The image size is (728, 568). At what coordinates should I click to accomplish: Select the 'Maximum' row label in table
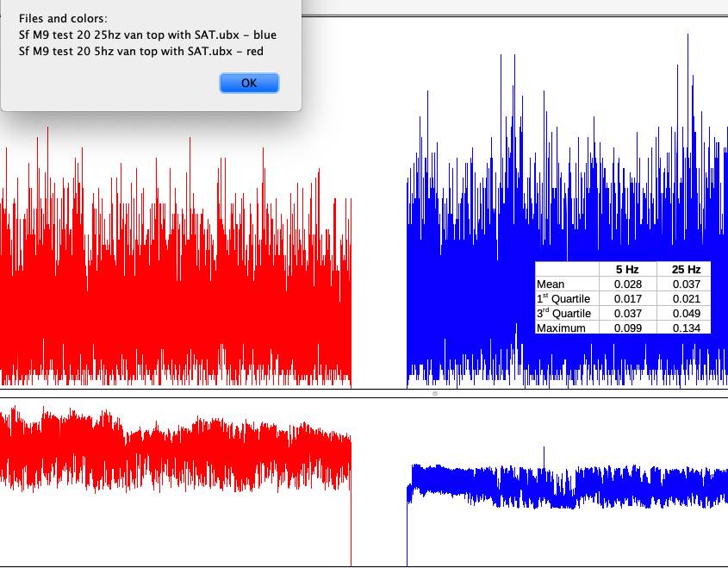coord(561,328)
